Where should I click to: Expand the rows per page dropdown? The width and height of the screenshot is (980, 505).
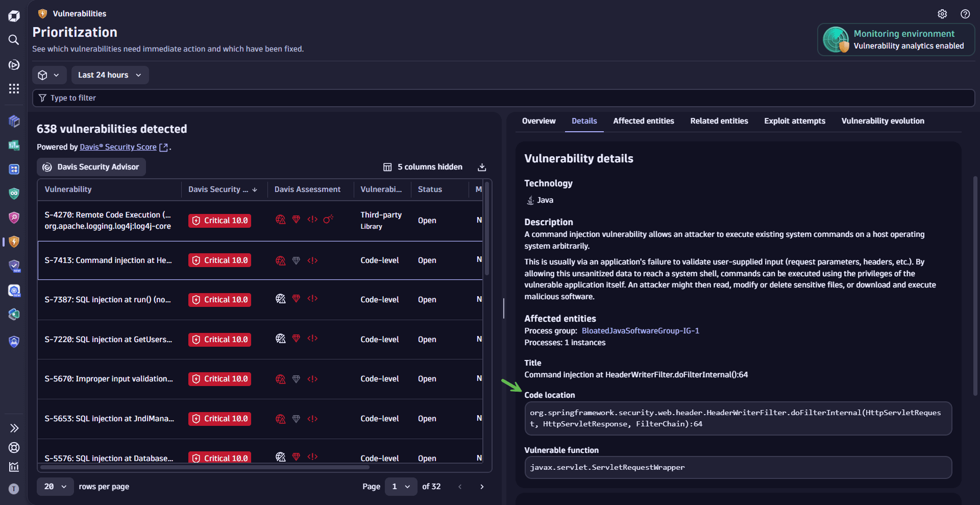pos(55,487)
